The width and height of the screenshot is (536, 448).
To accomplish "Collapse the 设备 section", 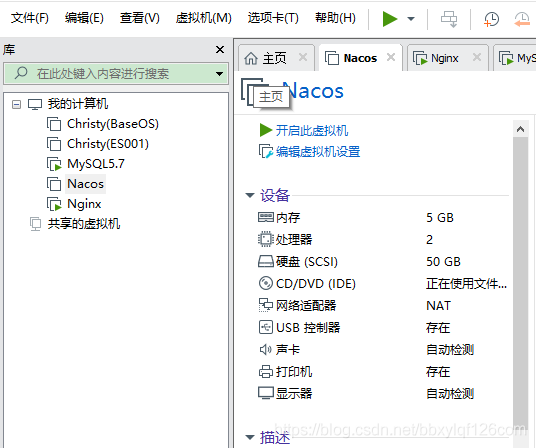I will point(250,195).
